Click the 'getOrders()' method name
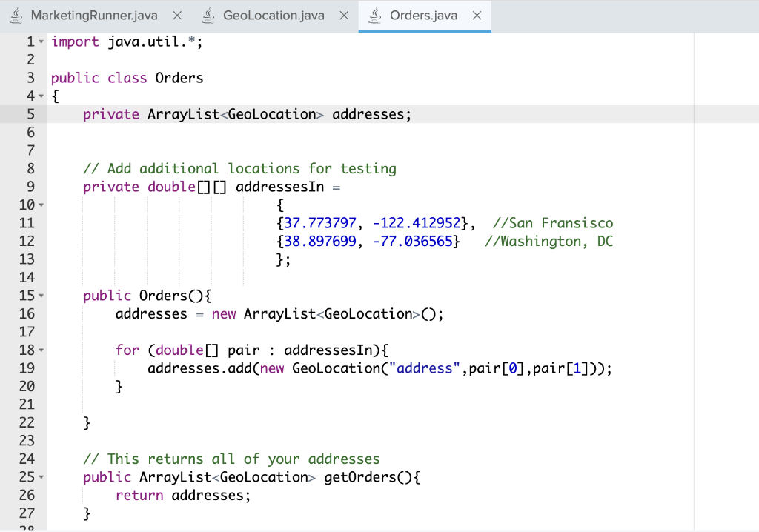Screen dimensions: 759x532 tap(368, 477)
